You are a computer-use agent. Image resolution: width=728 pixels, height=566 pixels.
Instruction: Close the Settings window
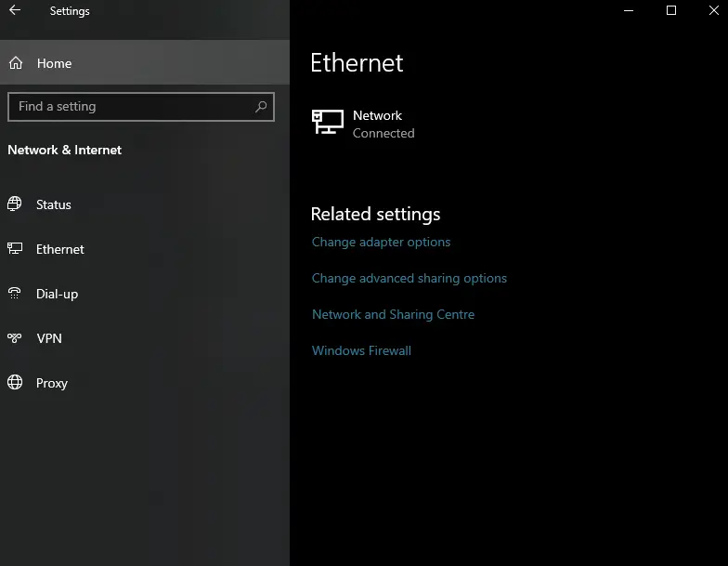point(713,10)
